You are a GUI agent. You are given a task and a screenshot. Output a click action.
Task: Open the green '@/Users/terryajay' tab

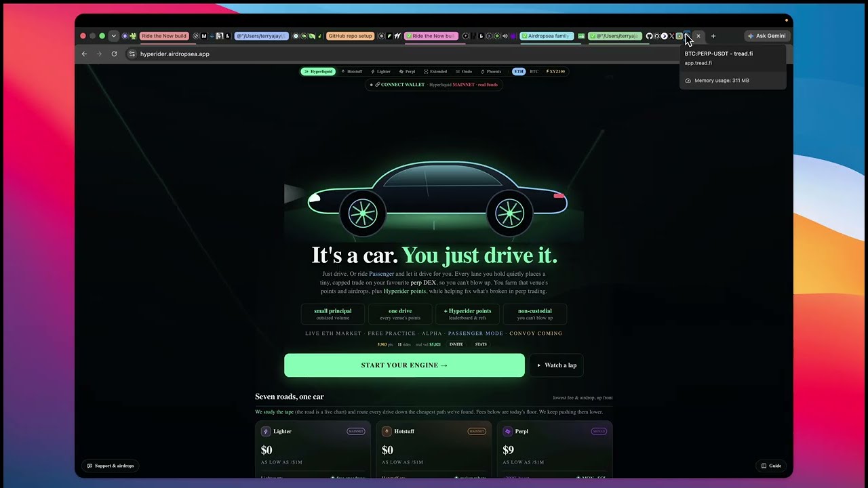tap(615, 36)
